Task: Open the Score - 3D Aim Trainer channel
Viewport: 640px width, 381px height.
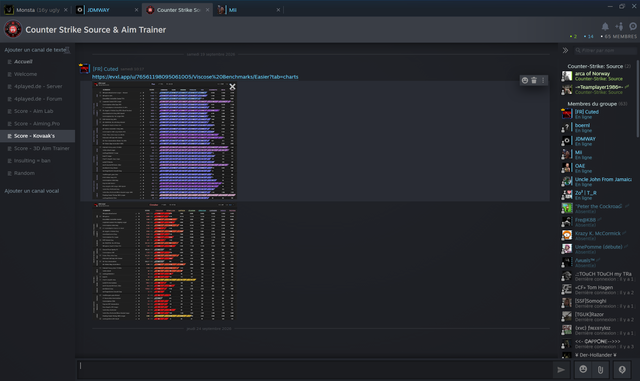Action: point(38,148)
